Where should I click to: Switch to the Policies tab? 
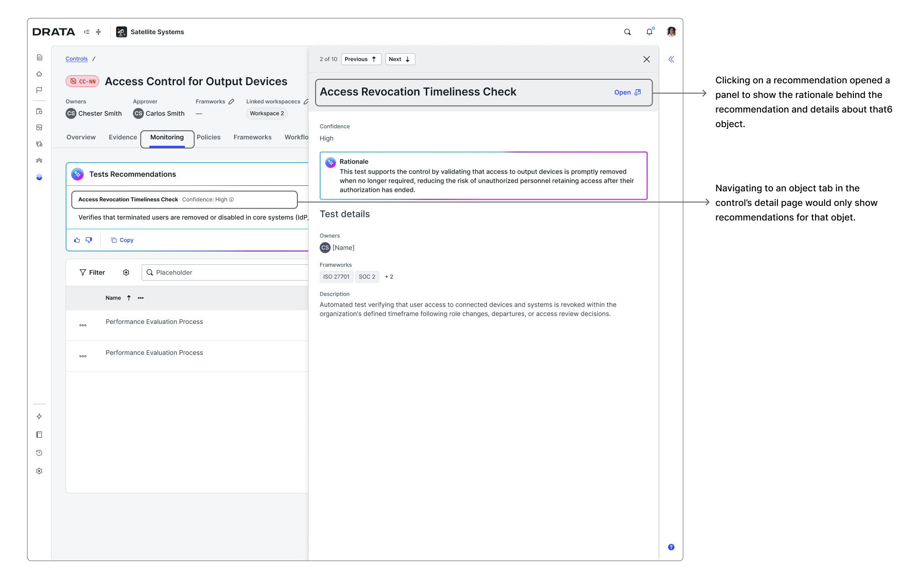(209, 137)
